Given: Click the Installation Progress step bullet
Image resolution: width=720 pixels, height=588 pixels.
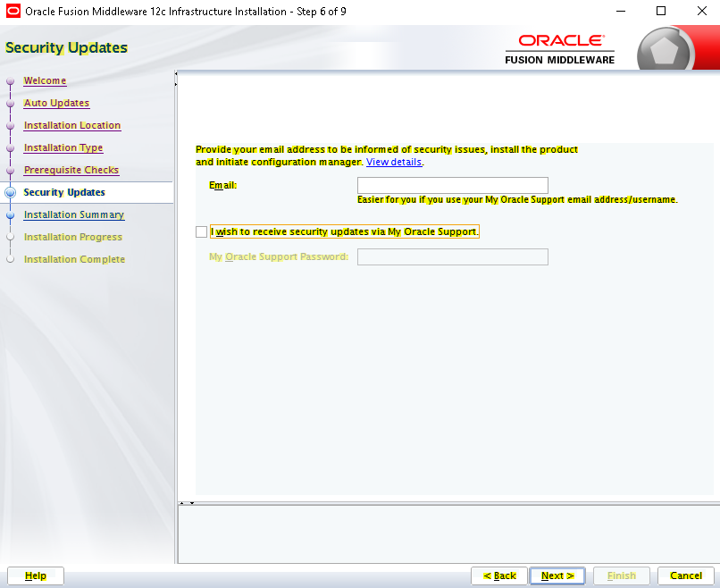Looking at the screenshot, I should (10, 238).
